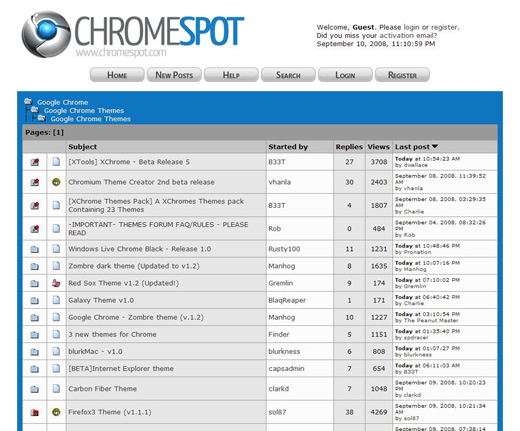Click folder icon for Zombre dark theme row

coord(34,266)
